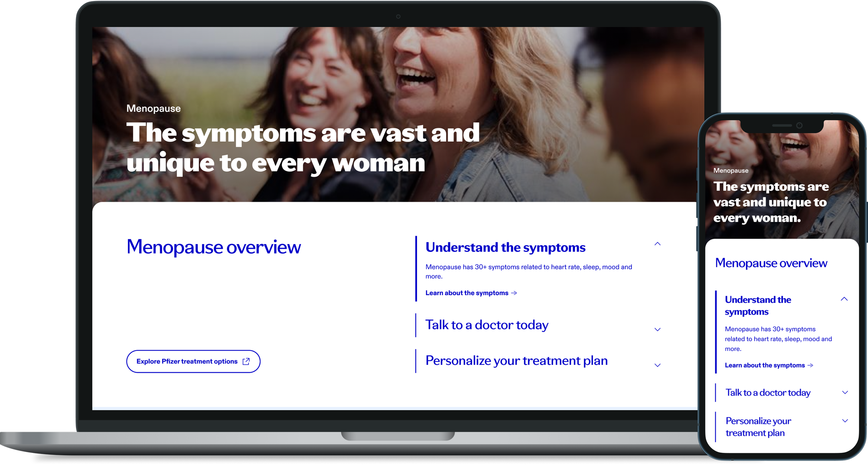Expand 'Personalize your treatment plan' chevron on laptop
Screen dimensions: 868x465
pyautogui.click(x=657, y=365)
